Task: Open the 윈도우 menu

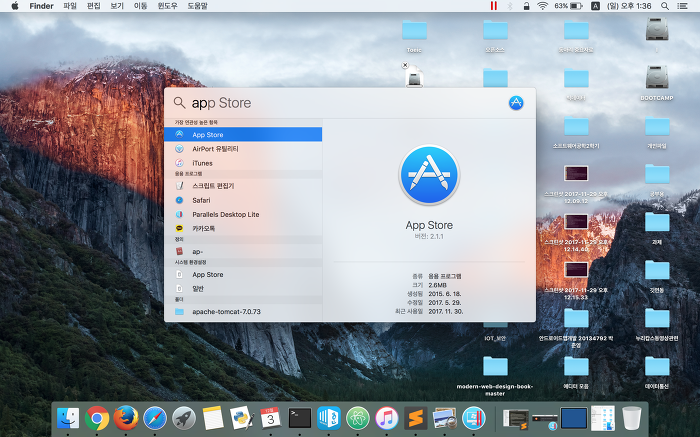Action: click(x=167, y=6)
